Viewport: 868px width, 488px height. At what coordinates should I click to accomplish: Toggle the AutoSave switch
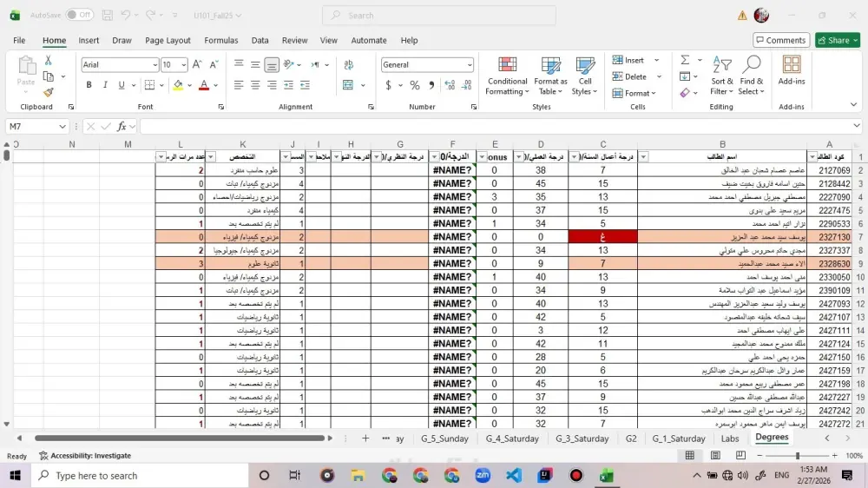click(79, 15)
